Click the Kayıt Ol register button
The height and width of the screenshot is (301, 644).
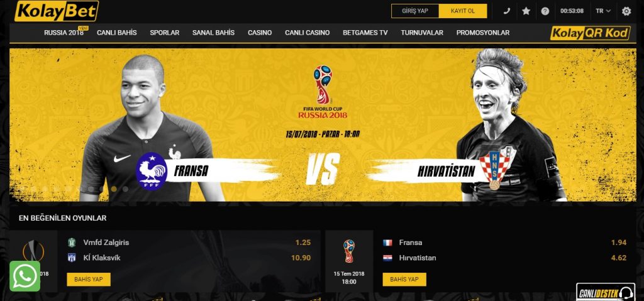tap(463, 11)
